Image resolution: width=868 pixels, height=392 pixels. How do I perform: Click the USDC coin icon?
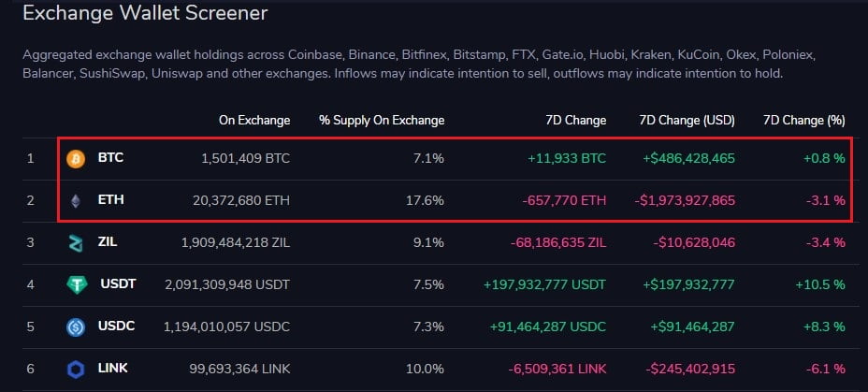76,327
